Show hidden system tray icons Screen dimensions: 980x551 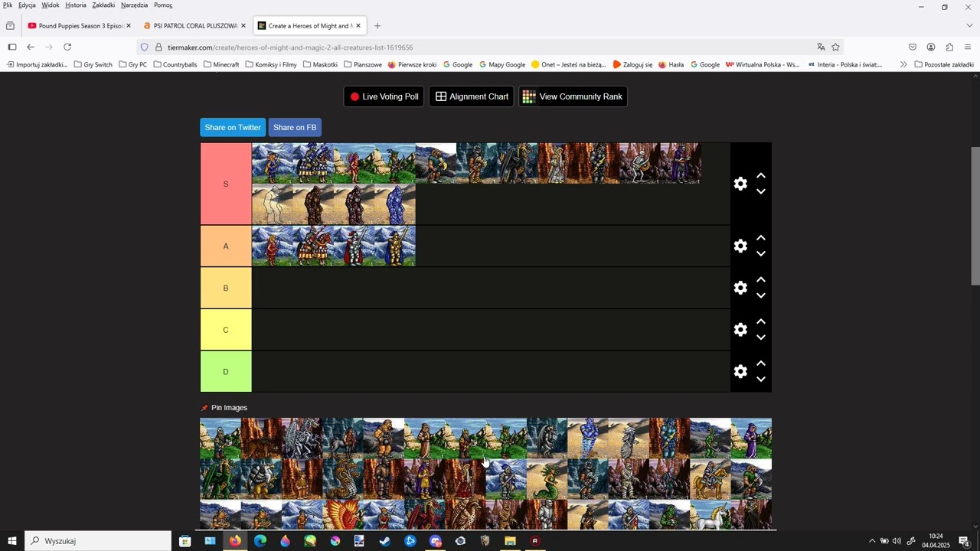pyautogui.click(x=871, y=541)
